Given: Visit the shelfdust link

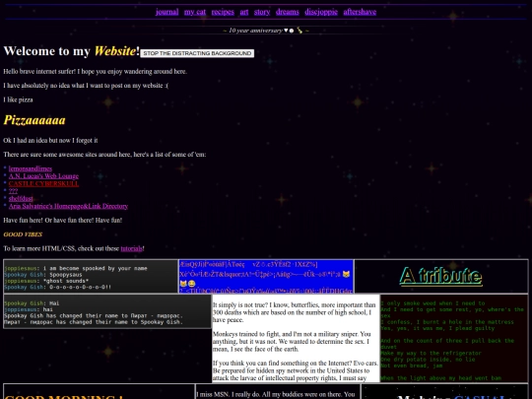Looking at the screenshot, I should point(21,198).
